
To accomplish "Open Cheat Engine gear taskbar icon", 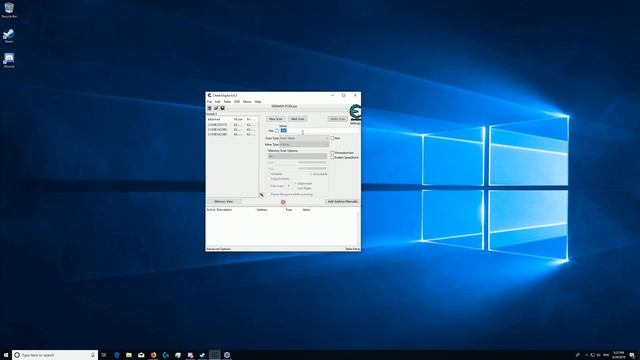I will (227, 355).
